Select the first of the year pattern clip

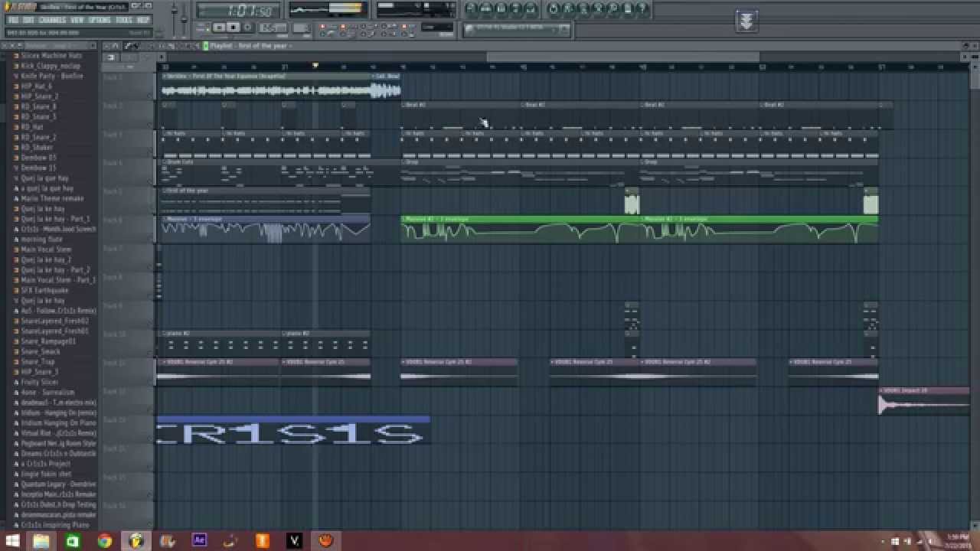tap(264, 201)
